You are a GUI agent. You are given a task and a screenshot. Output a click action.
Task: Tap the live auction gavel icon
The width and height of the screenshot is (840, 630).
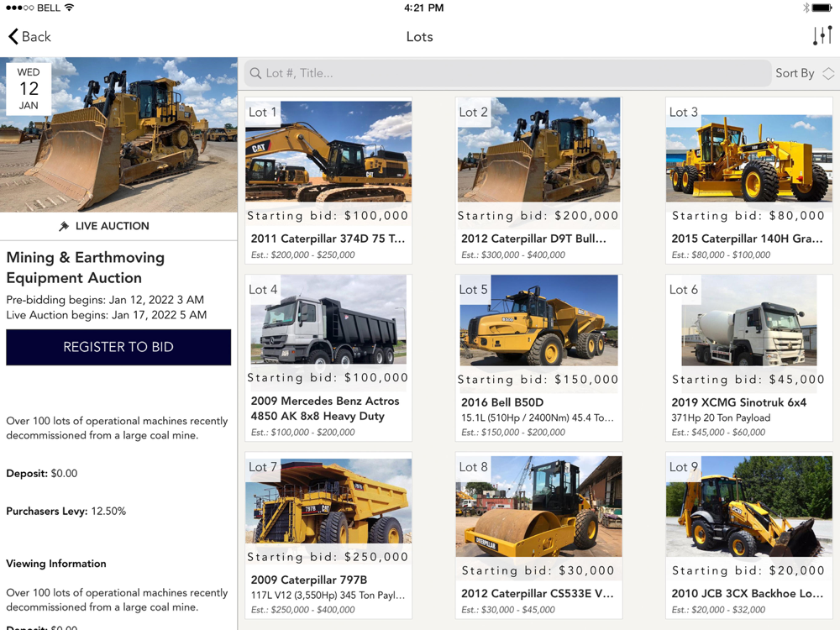[x=64, y=226]
